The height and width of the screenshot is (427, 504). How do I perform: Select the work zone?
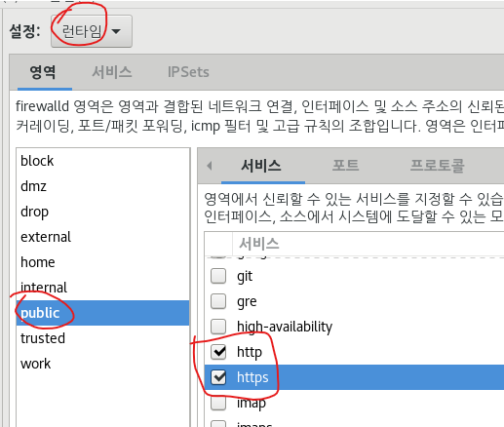click(x=102, y=364)
